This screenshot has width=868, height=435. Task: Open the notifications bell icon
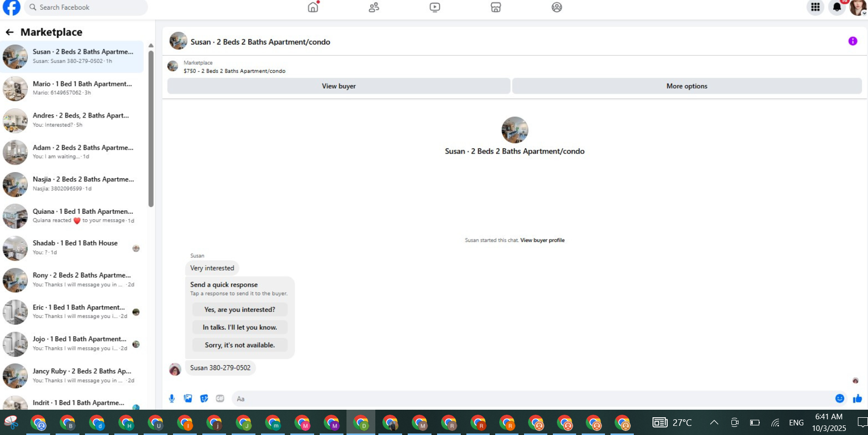(x=837, y=7)
